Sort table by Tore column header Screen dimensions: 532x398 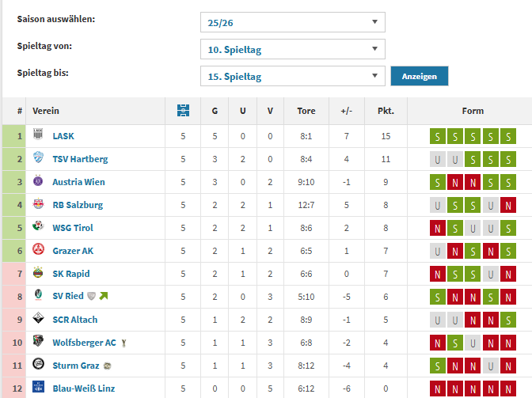tap(306, 111)
